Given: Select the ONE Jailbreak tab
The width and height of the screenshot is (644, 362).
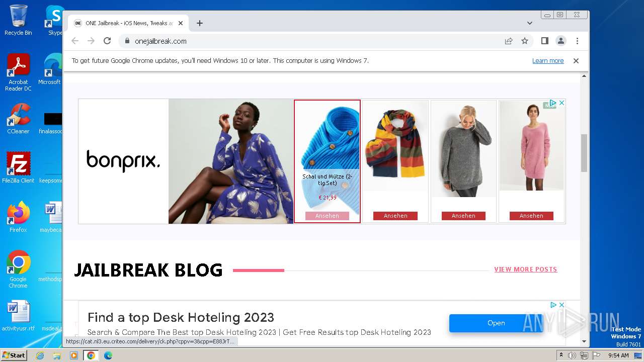Looking at the screenshot, I should [128, 23].
